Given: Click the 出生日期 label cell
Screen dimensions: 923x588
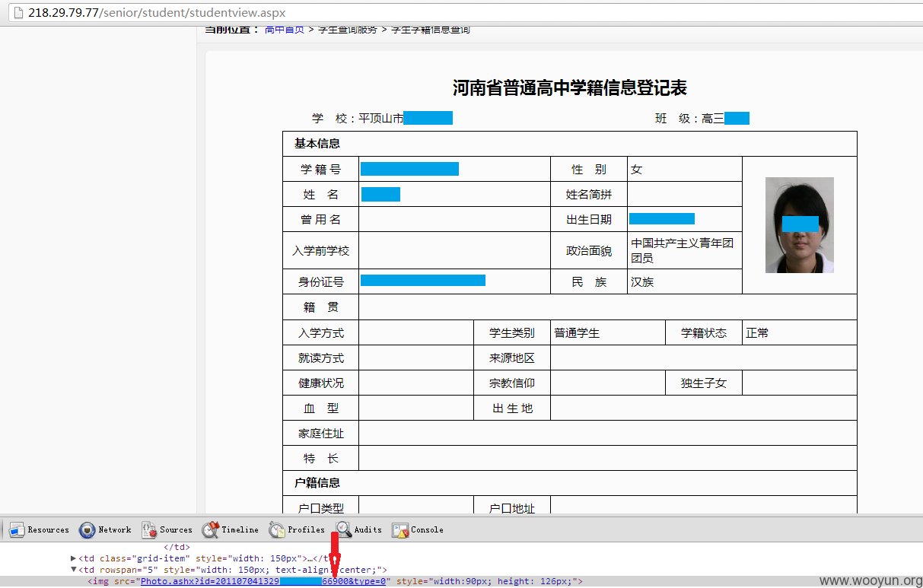Looking at the screenshot, I should pos(589,219).
